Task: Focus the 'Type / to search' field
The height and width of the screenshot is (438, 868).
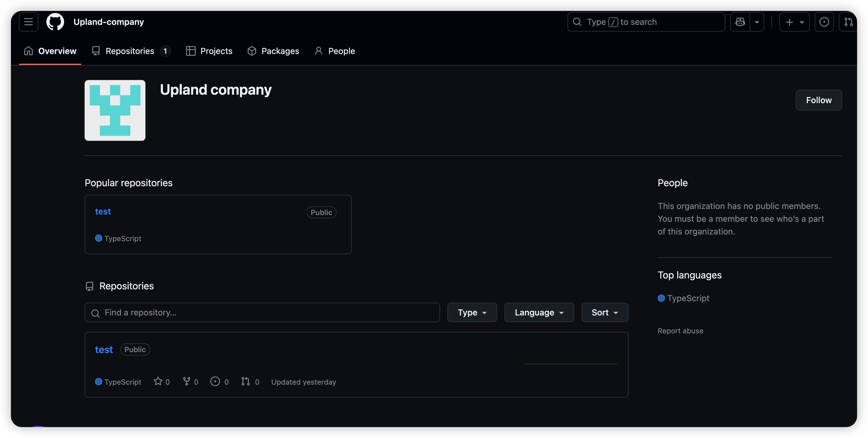Action: pyautogui.click(x=646, y=22)
